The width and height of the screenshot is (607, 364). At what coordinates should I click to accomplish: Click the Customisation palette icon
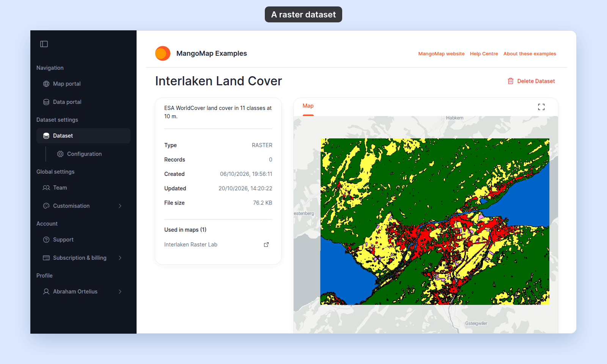coord(46,206)
